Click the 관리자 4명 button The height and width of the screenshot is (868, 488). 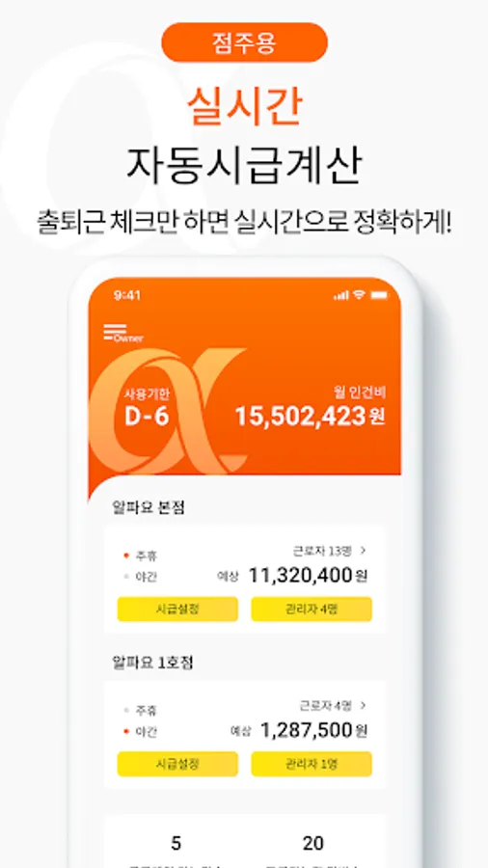(312, 610)
